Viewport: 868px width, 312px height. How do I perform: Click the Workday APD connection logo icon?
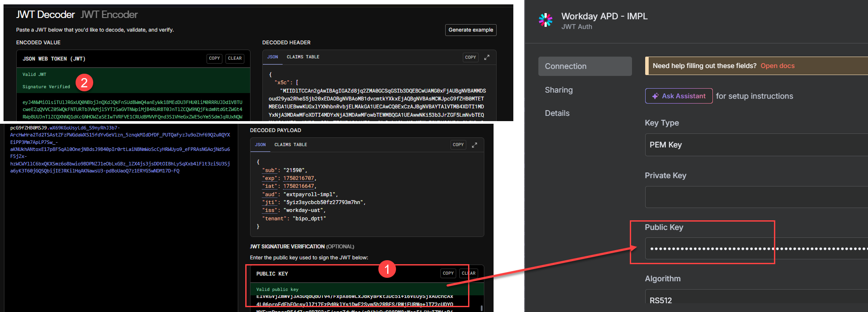coord(545,20)
